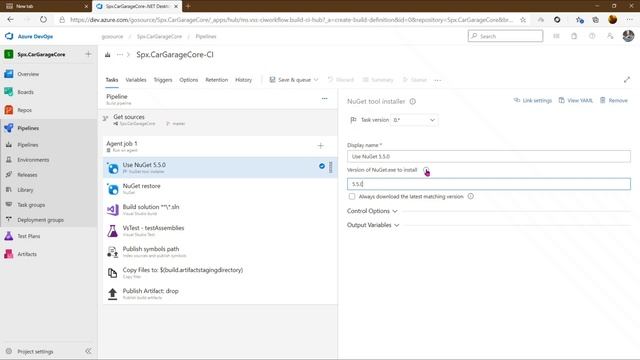Click the Queue button
Image resolution: width=640 pixels, height=360 pixels.
click(415, 80)
